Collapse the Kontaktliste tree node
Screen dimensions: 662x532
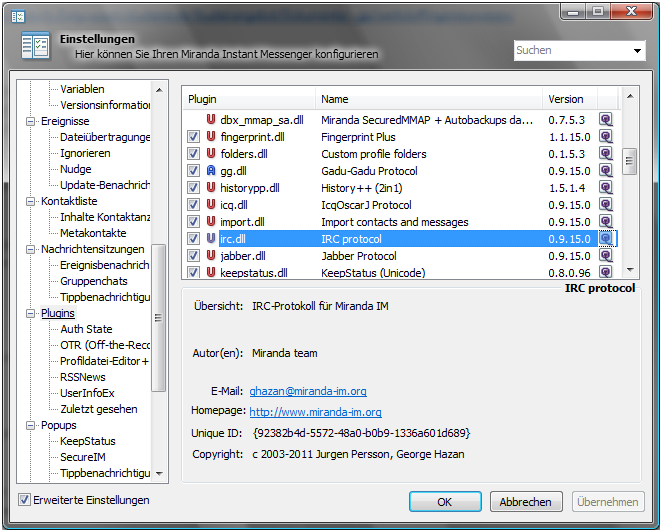pos(30,201)
